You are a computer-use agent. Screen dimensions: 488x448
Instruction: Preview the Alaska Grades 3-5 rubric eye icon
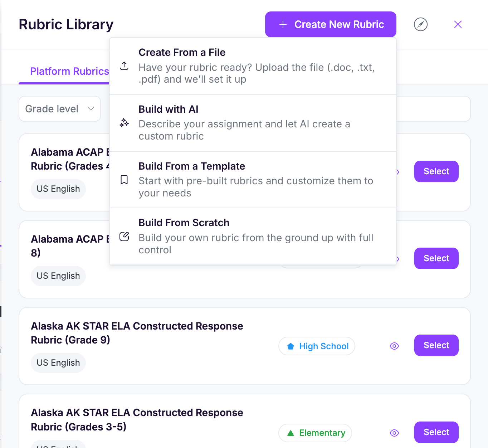[394, 433]
